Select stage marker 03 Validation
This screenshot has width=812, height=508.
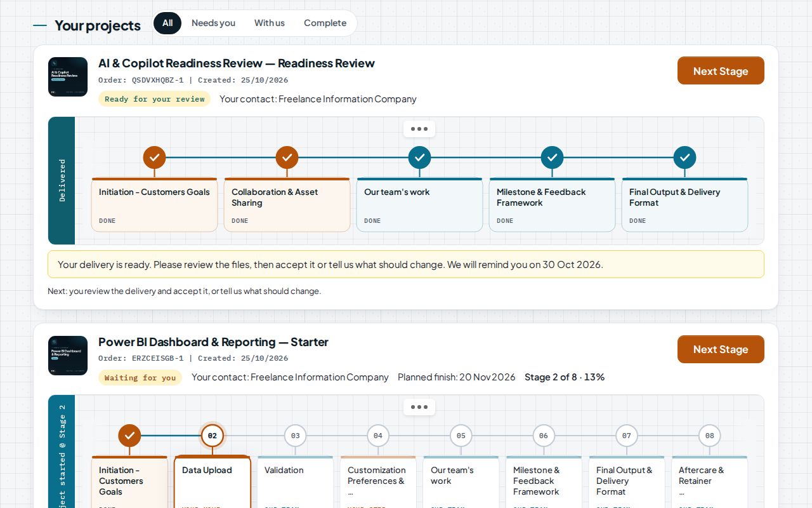[x=295, y=436]
